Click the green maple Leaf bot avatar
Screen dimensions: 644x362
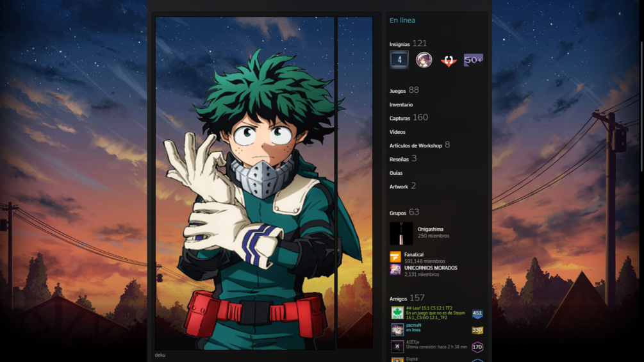tap(397, 313)
